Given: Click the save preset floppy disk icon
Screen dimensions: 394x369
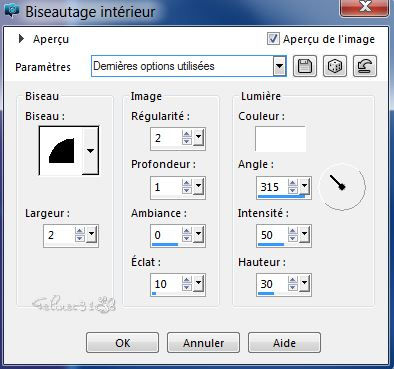Looking at the screenshot, I should pos(305,66).
